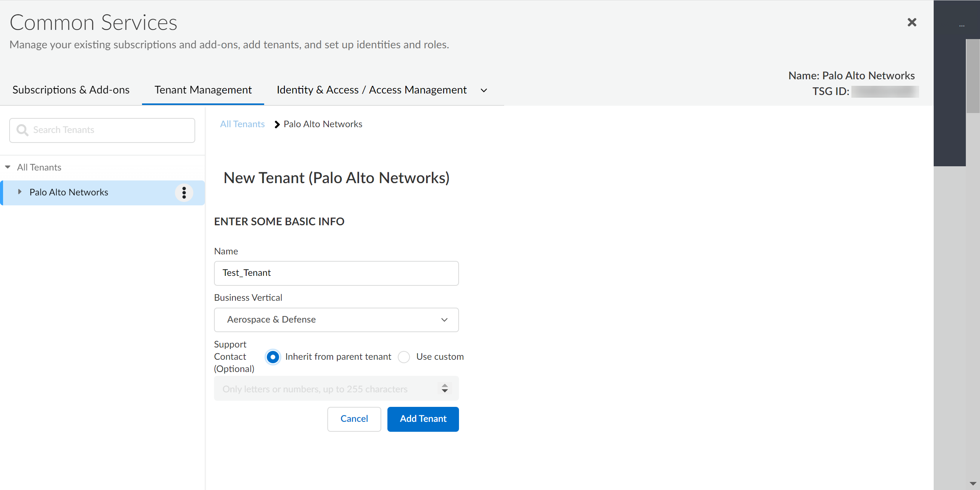Click the ellipsis icon in dark sidebar

962,26
